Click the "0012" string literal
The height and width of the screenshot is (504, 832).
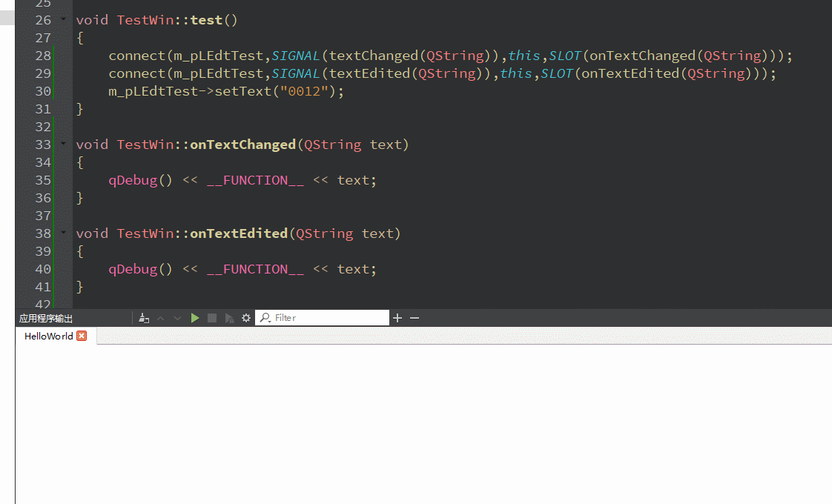coord(304,91)
